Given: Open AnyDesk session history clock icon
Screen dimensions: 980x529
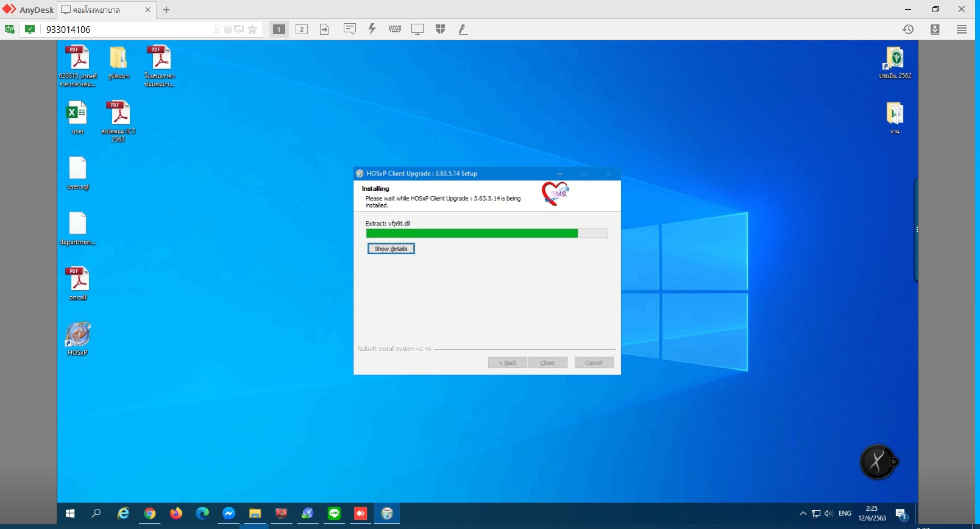Looking at the screenshot, I should pos(908,29).
